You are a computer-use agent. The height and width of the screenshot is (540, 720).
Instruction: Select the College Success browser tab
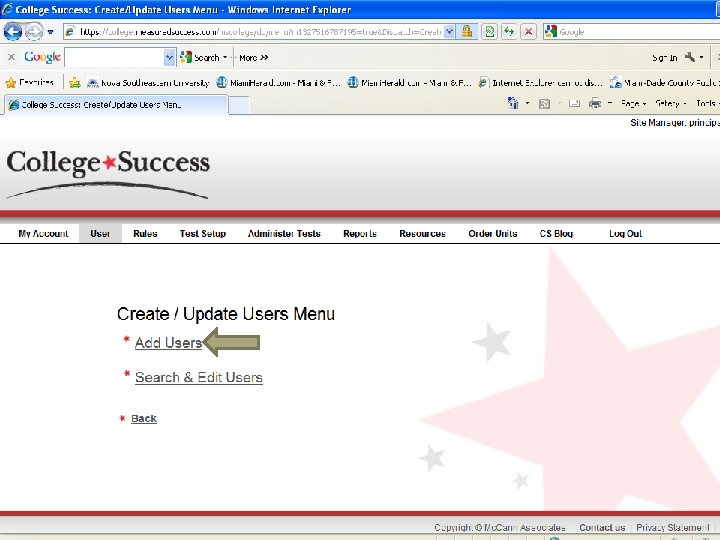[116, 105]
